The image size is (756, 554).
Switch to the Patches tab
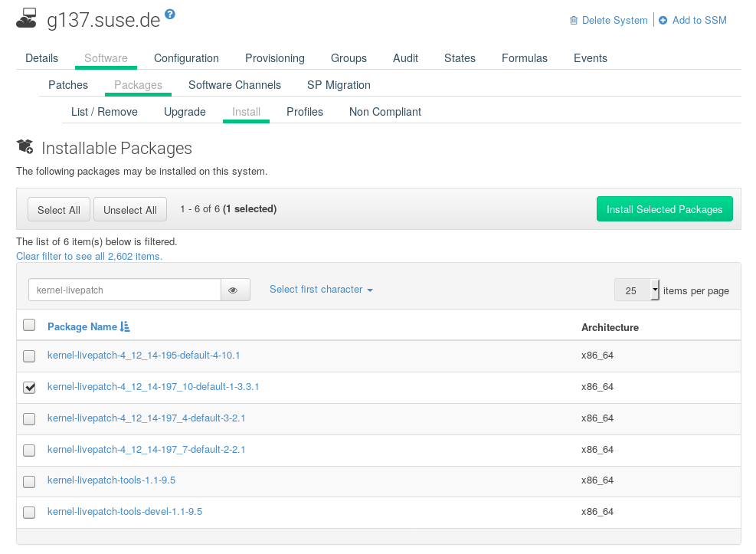click(x=67, y=85)
